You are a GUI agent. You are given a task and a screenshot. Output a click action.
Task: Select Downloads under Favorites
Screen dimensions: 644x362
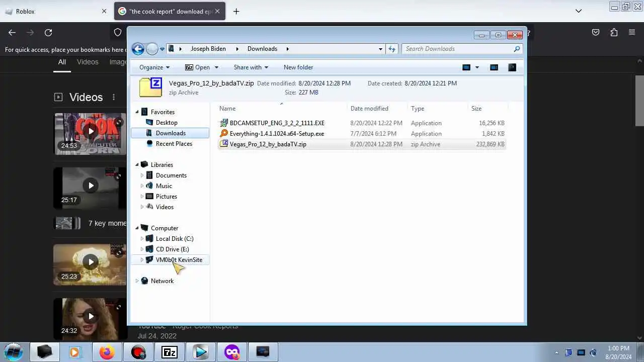171,133
